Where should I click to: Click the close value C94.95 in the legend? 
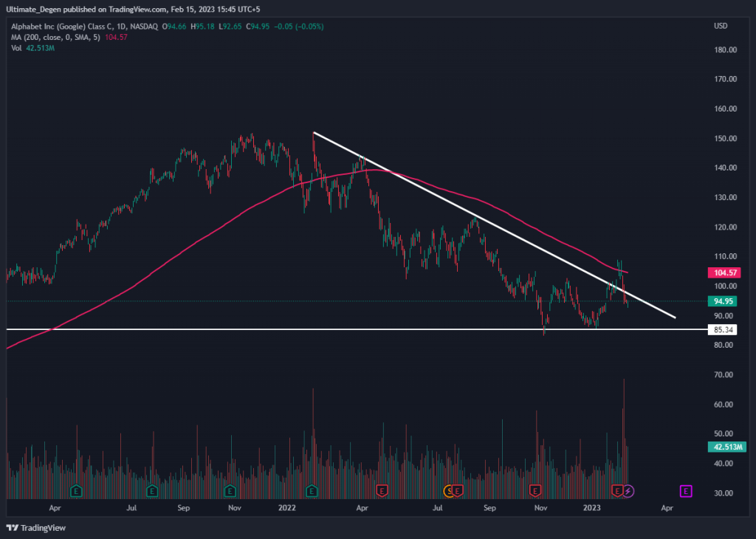(258, 27)
